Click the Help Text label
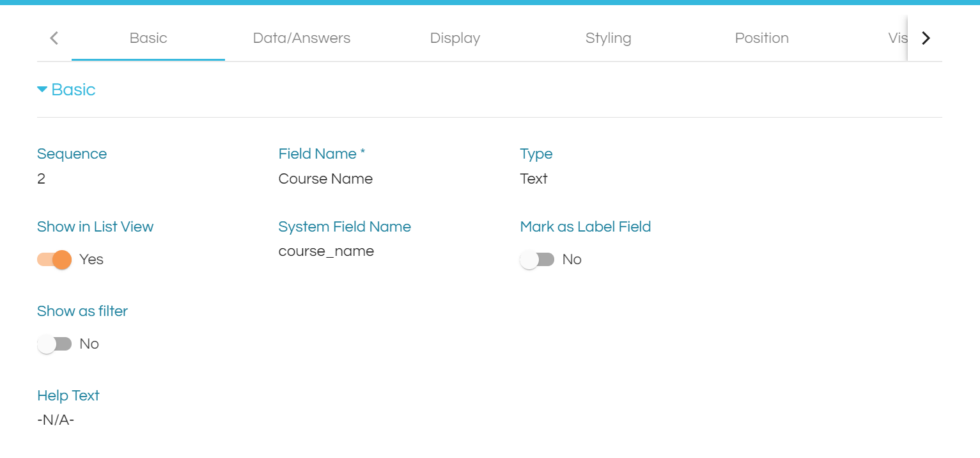980x458 pixels. (x=68, y=396)
